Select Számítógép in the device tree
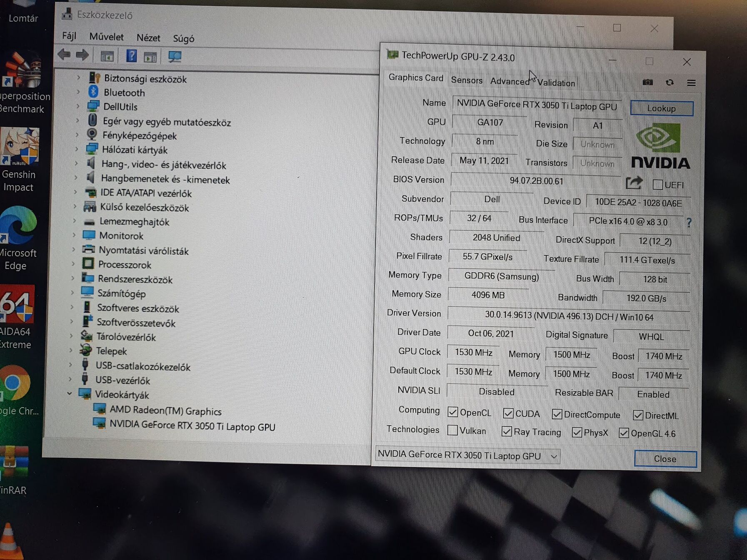The width and height of the screenshot is (747, 560). coord(122,293)
